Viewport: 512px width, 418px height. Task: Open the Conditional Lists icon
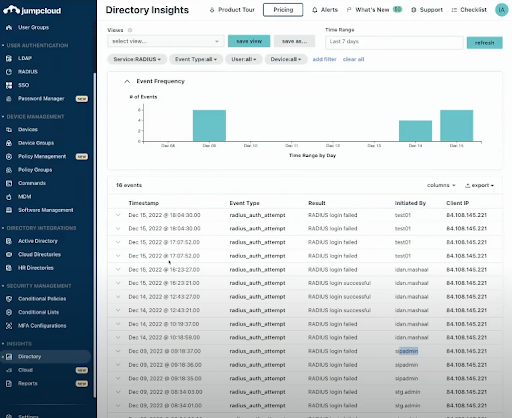(9, 312)
